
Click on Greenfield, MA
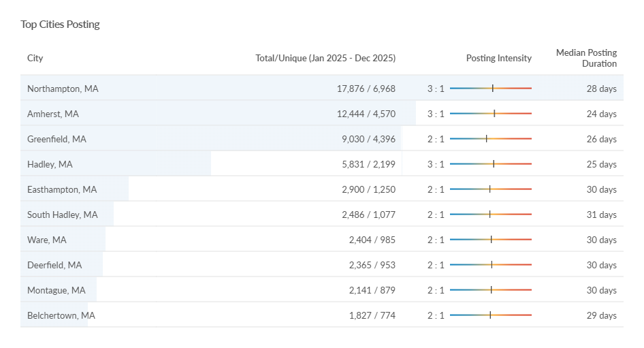[x=57, y=139]
